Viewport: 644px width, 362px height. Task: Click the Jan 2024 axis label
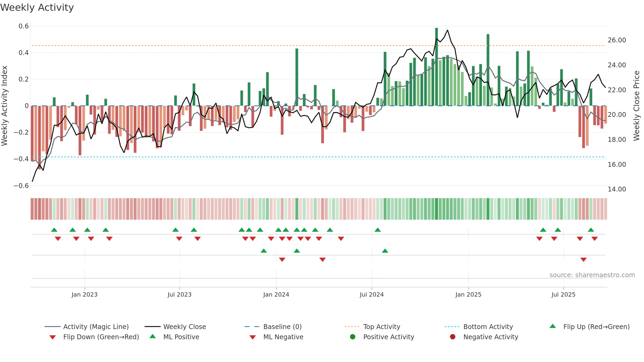click(276, 294)
